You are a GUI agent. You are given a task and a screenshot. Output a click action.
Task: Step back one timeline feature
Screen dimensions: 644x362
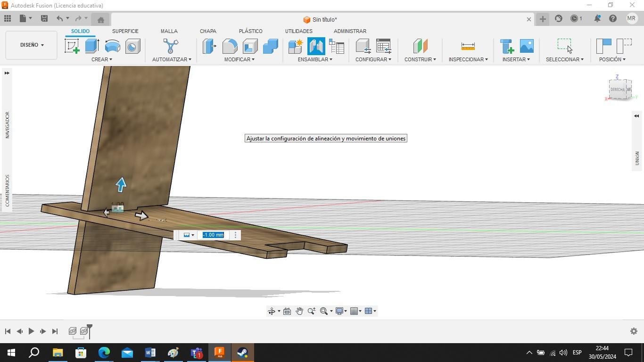pos(19,331)
